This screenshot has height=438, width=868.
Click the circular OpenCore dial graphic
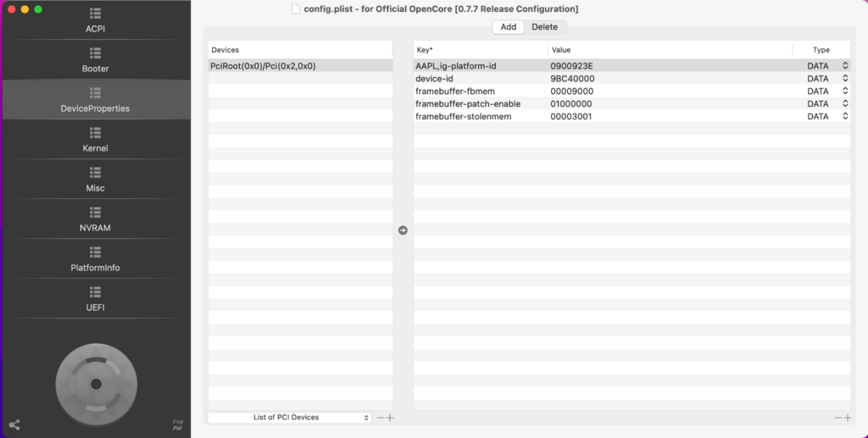(97, 385)
